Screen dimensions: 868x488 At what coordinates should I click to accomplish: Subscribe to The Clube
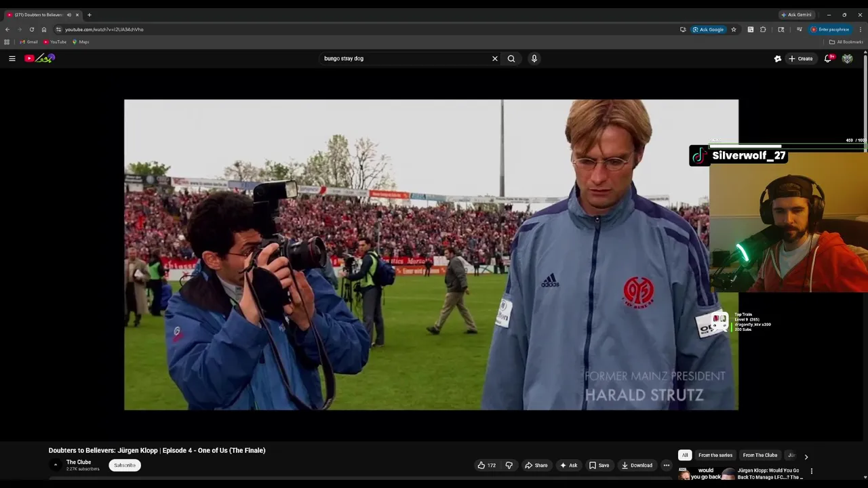point(125,465)
